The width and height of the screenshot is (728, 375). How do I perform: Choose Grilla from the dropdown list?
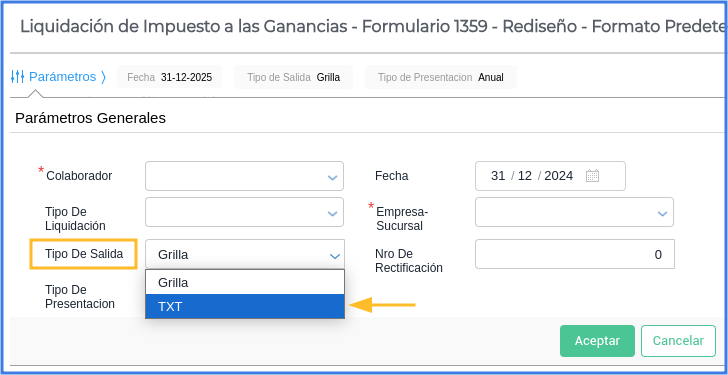click(x=245, y=282)
